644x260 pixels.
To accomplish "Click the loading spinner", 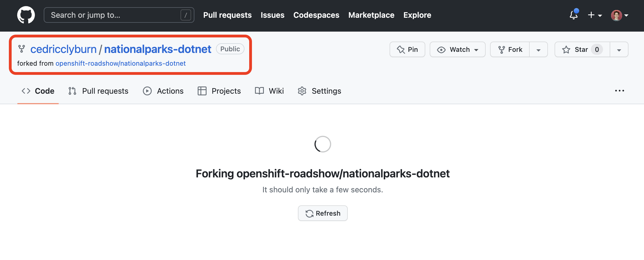I will pos(323,144).
